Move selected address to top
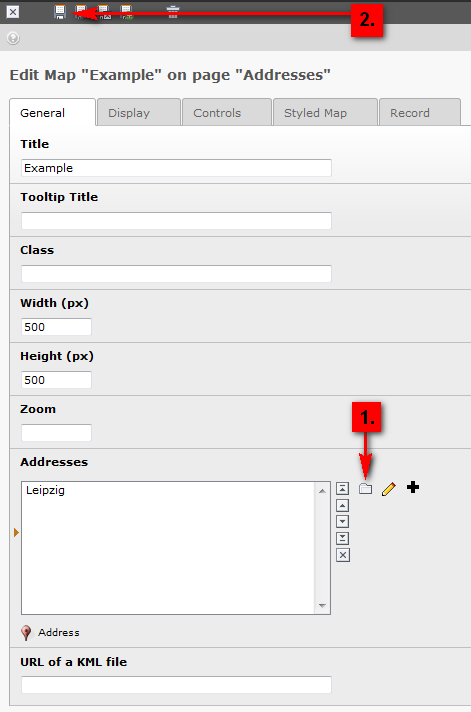This screenshot has width=471, height=712. click(342, 489)
